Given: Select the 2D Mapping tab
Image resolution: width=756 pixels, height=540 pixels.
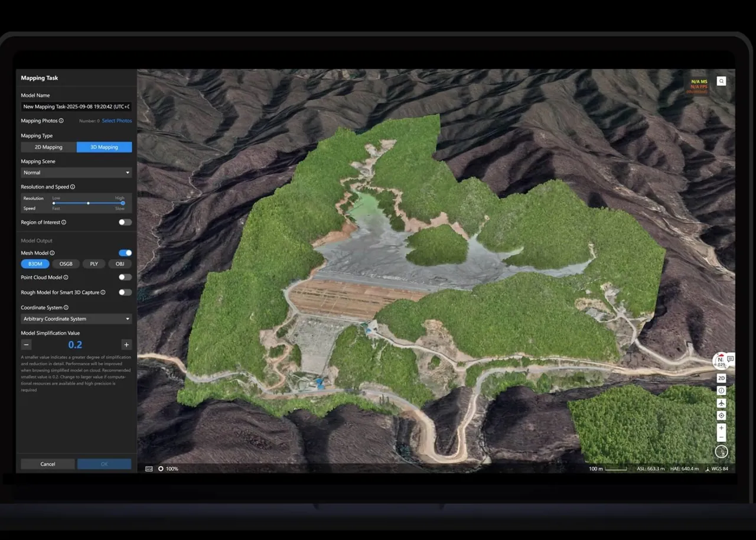Looking at the screenshot, I should click(48, 147).
